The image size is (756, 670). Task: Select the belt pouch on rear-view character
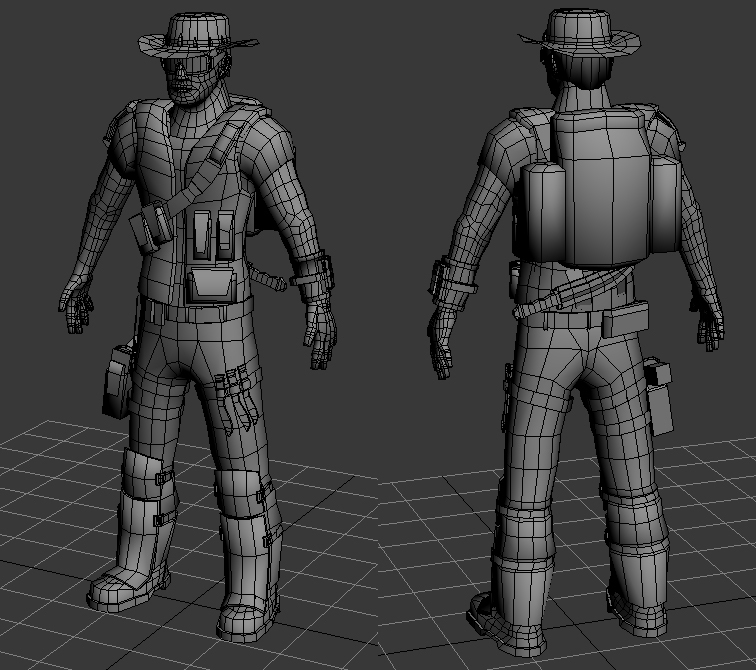pyautogui.click(x=625, y=319)
